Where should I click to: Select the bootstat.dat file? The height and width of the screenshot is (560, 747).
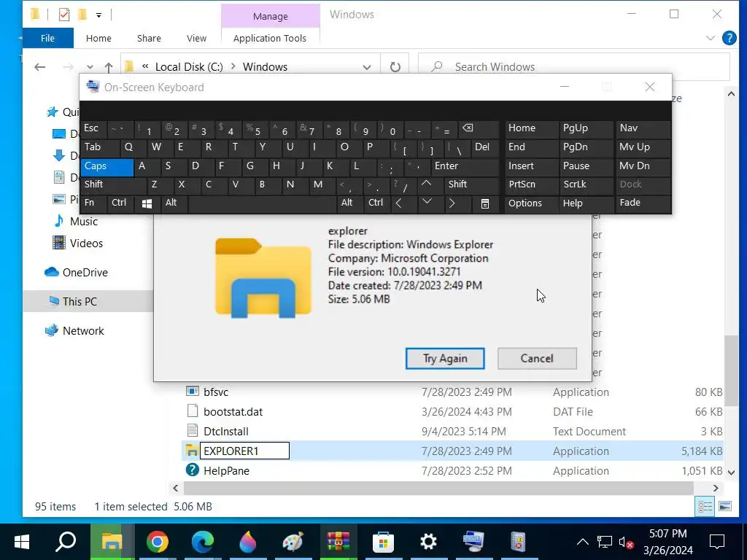pyautogui.click(x=233, y=411)
